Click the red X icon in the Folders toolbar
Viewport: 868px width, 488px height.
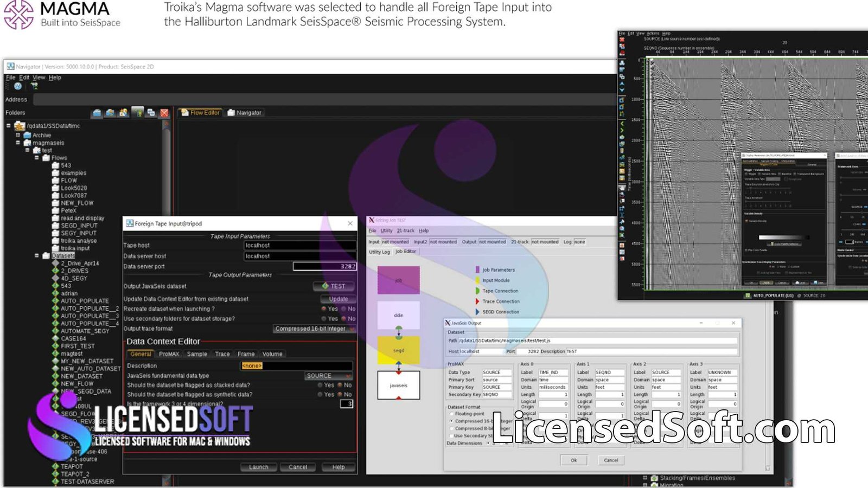(x=164, y=113)
